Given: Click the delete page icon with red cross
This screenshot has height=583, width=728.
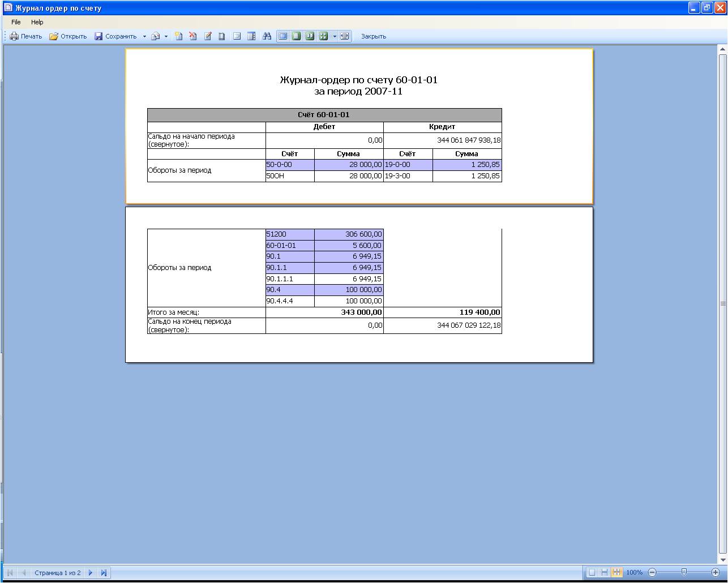Looking at the screenshot, I should click(193, 36).
